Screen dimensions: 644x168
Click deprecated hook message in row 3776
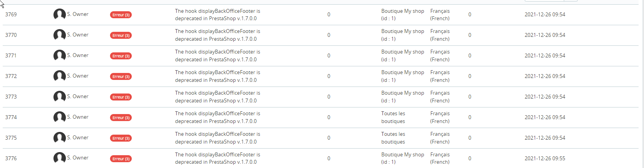(x=217, y=158)
